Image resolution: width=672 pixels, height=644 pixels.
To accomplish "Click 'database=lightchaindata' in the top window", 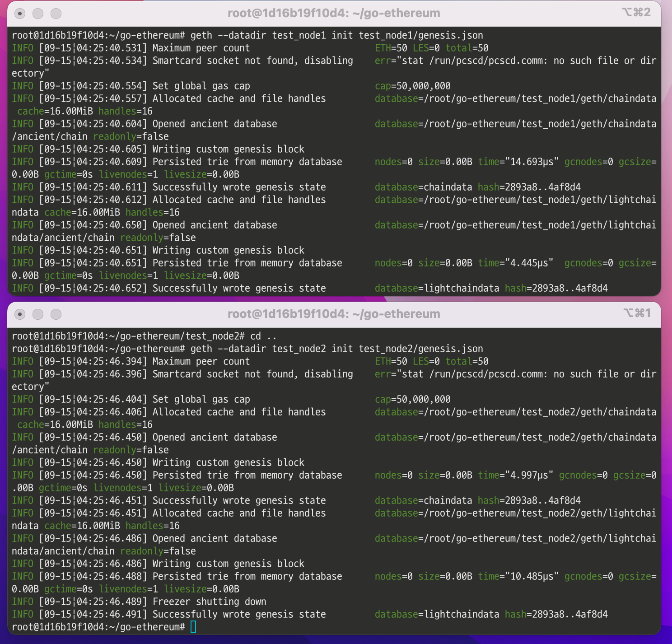I will pyautogui.click(x=437, y=288).
